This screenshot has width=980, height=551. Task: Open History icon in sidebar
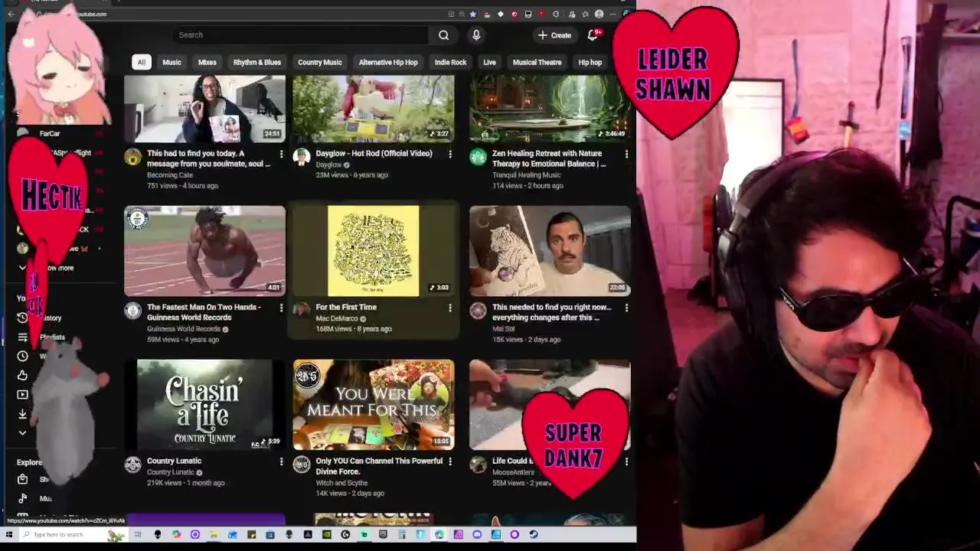tap(22, 318)
